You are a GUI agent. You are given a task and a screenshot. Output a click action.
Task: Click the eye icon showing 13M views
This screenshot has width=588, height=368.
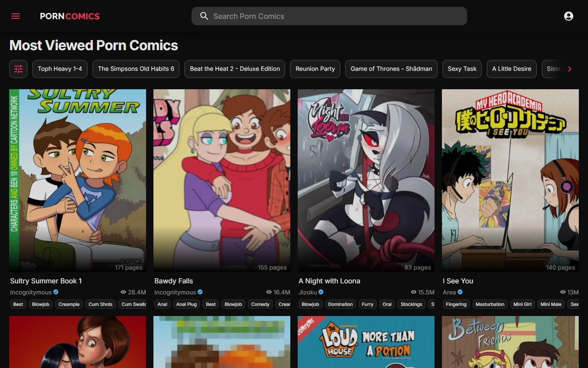[x=563, y=292]
